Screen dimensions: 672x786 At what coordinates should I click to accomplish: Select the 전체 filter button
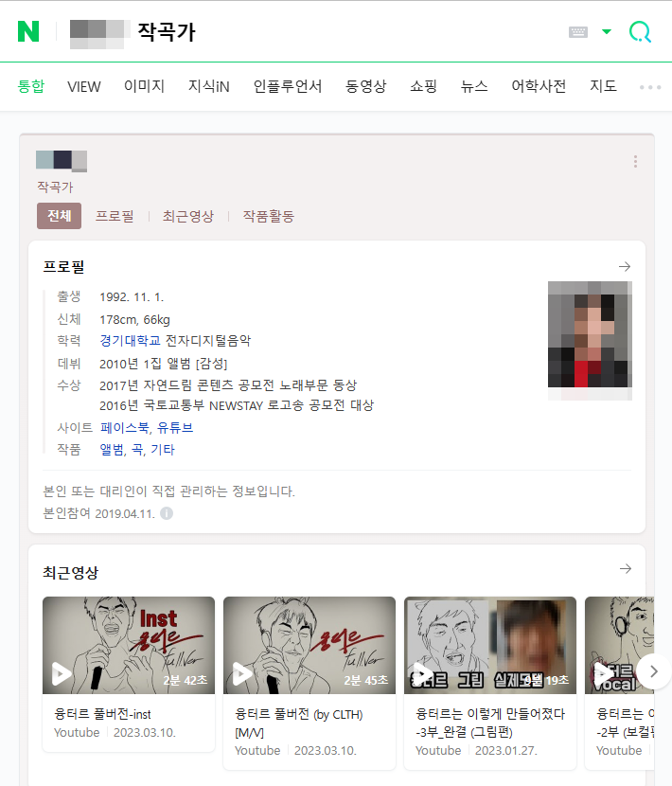(x=59, y=216)
